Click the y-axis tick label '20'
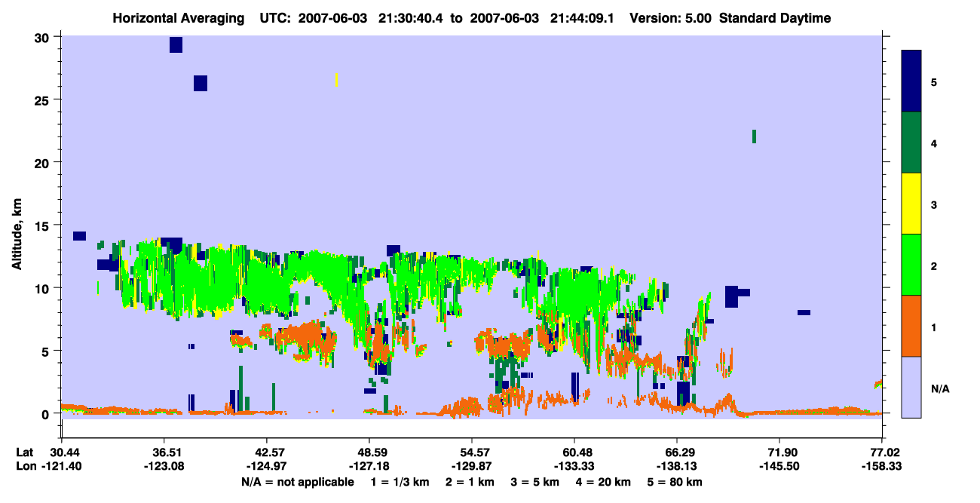 (x=44, y=163)
